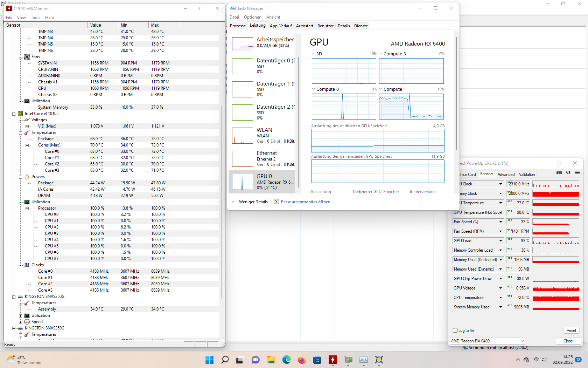Open Microsoft Store from the taskbar
This screenshot has height=368, width=588.
pyautogui.click(x=317, y=360)
